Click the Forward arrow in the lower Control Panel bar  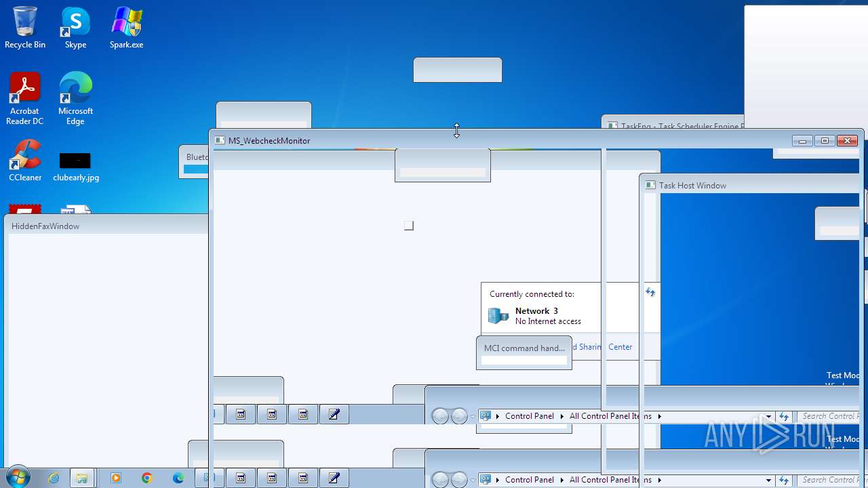[x=459, y=480]
